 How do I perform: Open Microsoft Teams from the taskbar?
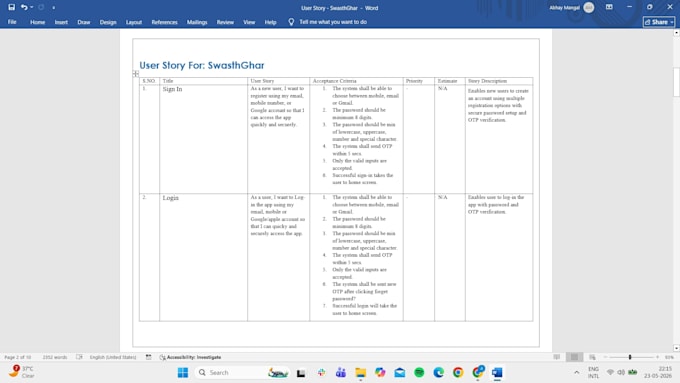[x=340, y=373]
